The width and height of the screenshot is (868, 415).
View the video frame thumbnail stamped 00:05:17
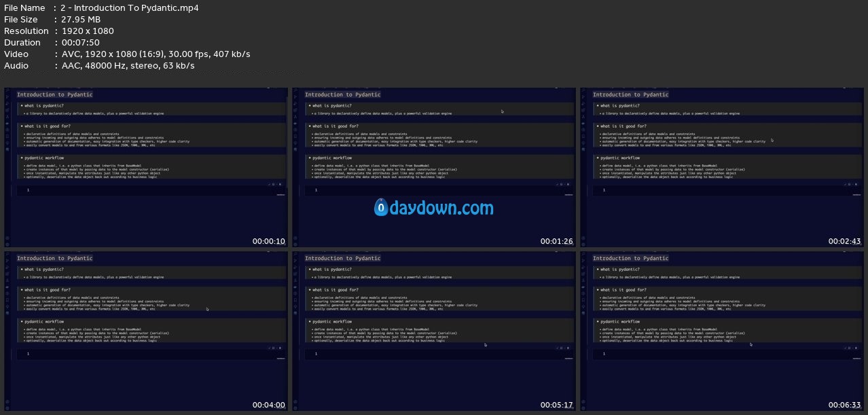pyautogui.click(x=434, y=331)
